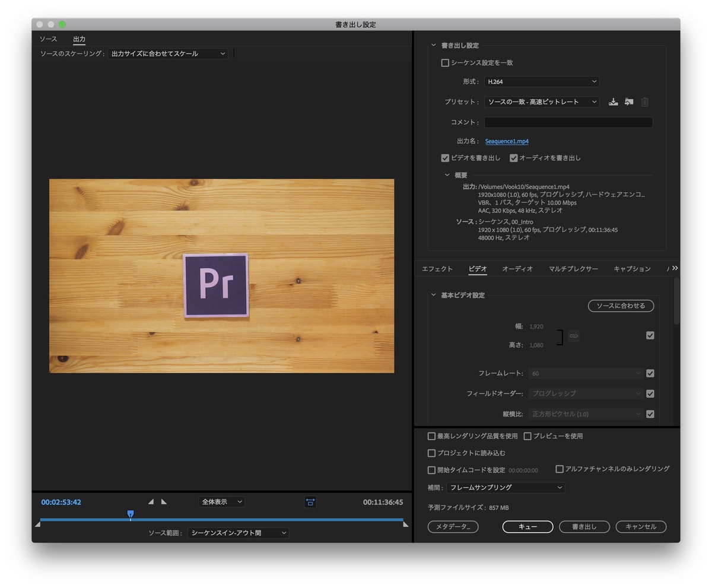712x588 pixels.
Task: Click the timeline end out-point handle
Action: click(406, 524)
